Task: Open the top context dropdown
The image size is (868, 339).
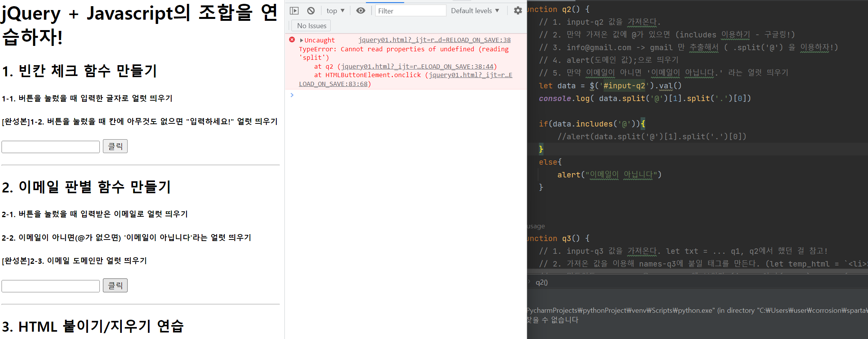Action: 335,11
